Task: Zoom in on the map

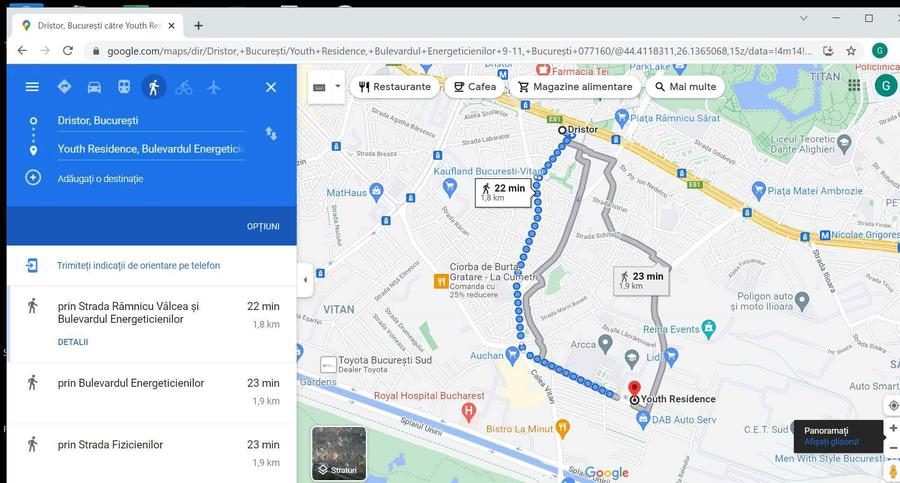Action: click(x=893, y=428)
